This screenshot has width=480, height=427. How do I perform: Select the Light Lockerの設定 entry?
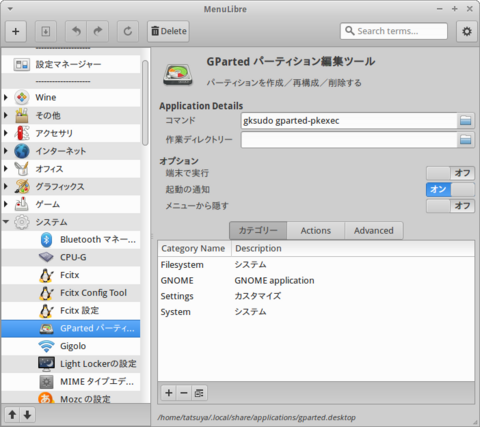coord(71,364)
